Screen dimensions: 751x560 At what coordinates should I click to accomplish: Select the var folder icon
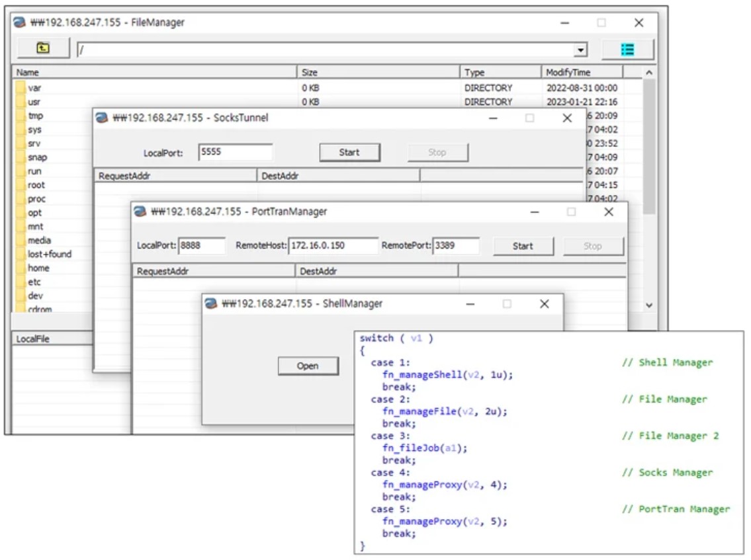(x=20, y=88)
